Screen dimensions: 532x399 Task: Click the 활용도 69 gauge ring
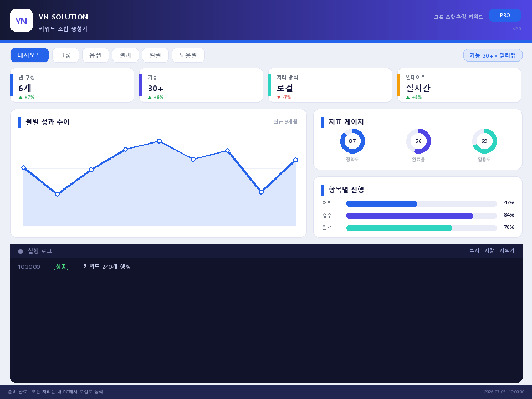pos(484,141)
